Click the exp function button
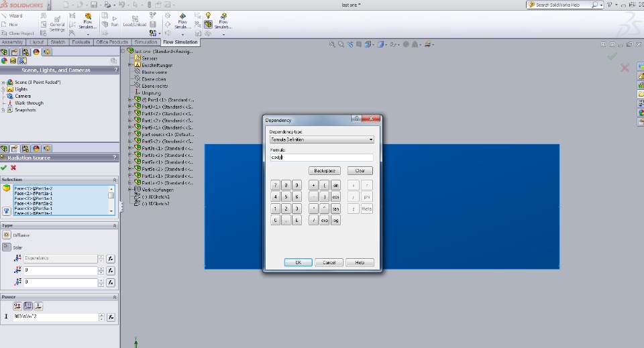Screen dimensions: 644x348 325,221
